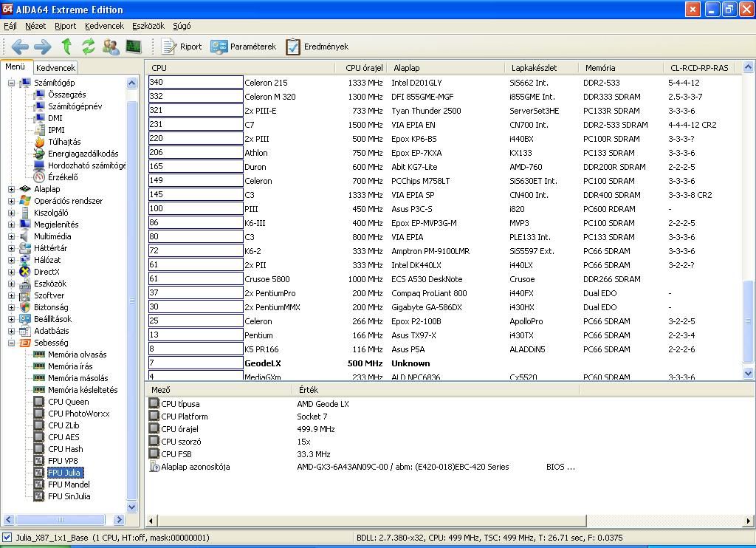Viewport: 756px width, 548px height.
Task: Click the results list scroll up arrow
Action: click(748, 67)
